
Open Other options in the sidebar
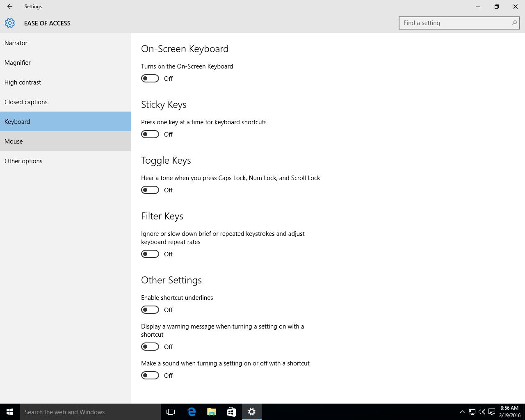[x=66, y=161]
